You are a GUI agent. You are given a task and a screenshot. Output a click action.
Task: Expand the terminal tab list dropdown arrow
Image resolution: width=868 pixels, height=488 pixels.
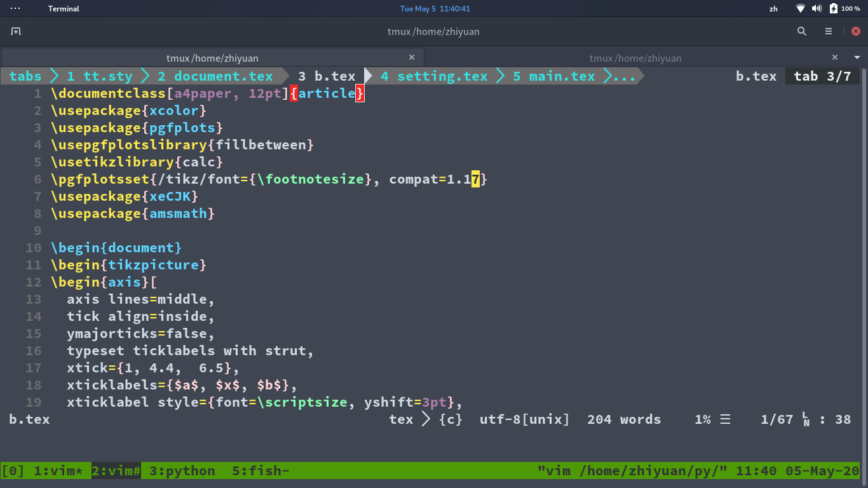(857, 57)
